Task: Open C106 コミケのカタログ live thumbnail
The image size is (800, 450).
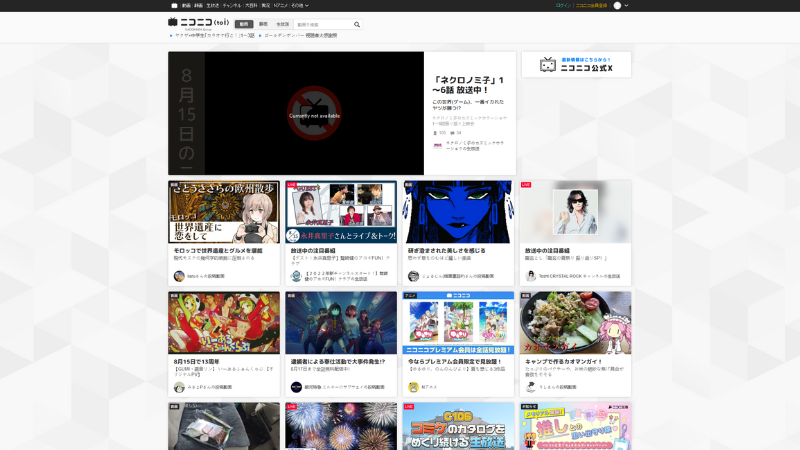Action: click(458, 426)
